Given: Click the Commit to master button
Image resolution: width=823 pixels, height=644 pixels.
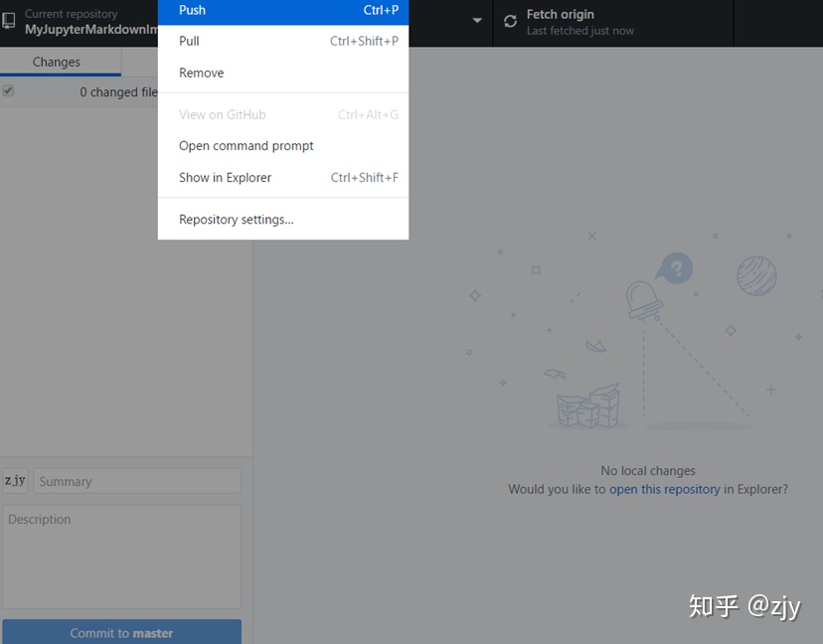Looking at the screenshot, I should (121, 631).
